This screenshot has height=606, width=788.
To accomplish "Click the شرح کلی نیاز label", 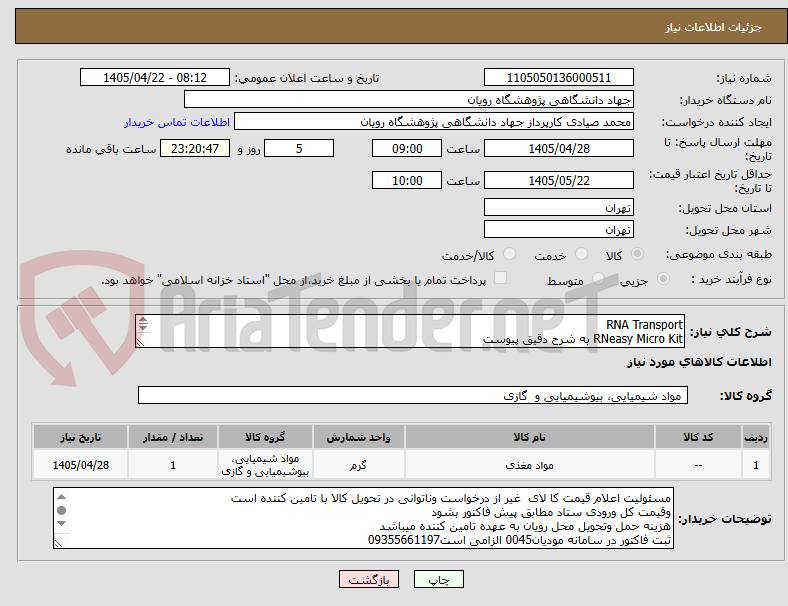I will [731, 332].
